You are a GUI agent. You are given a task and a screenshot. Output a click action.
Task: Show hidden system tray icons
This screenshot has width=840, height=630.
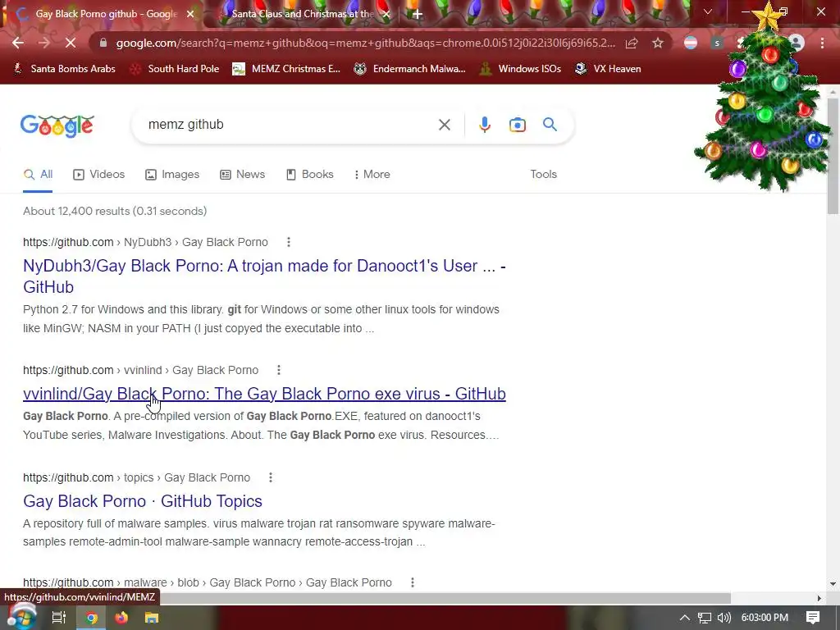[x=685, y=618]
